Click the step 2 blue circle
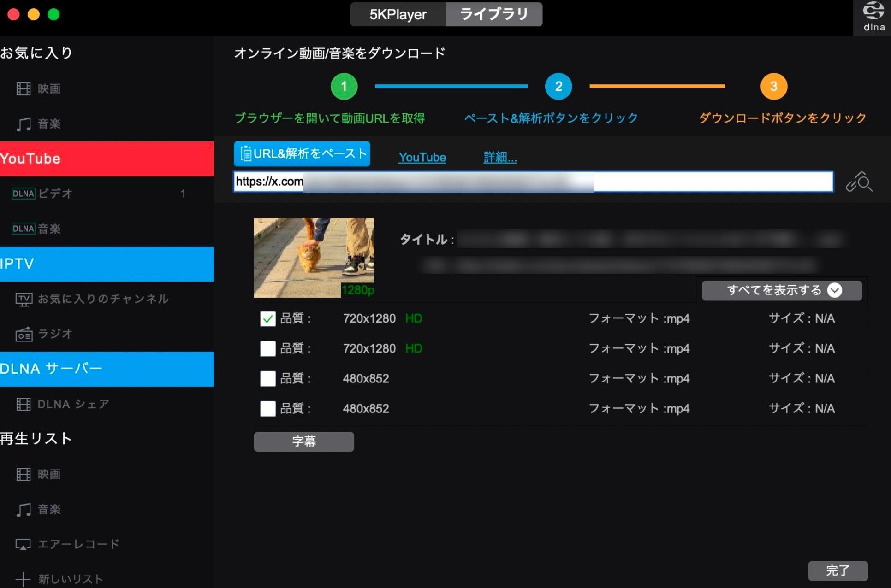Viewport: 891px width, 588px height. click(558, 86)
